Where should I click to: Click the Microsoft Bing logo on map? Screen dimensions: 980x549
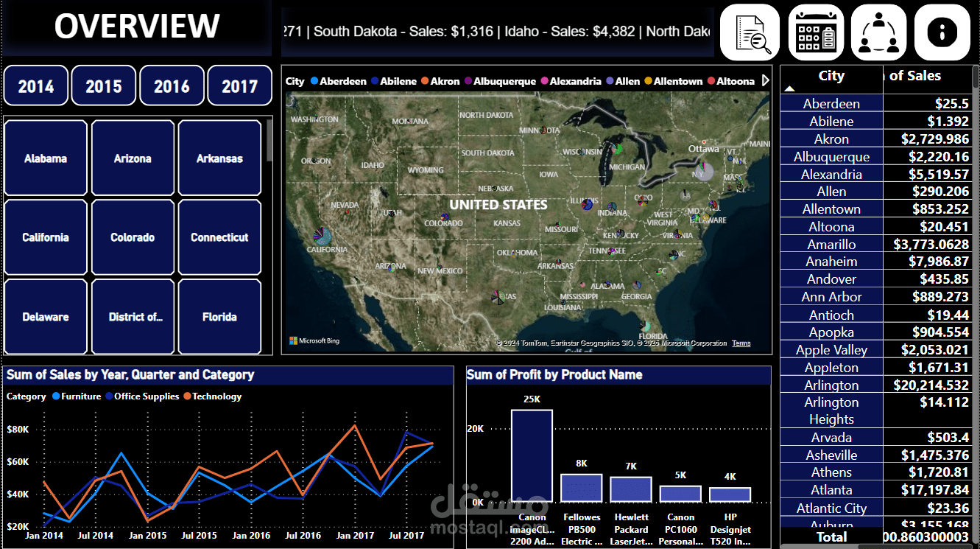point(314,340)
